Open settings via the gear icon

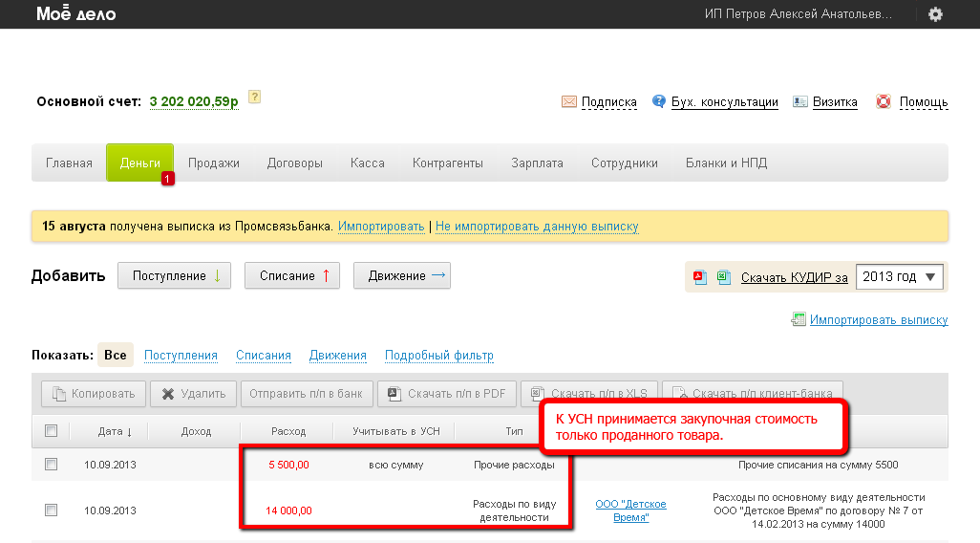click(935, 13)
